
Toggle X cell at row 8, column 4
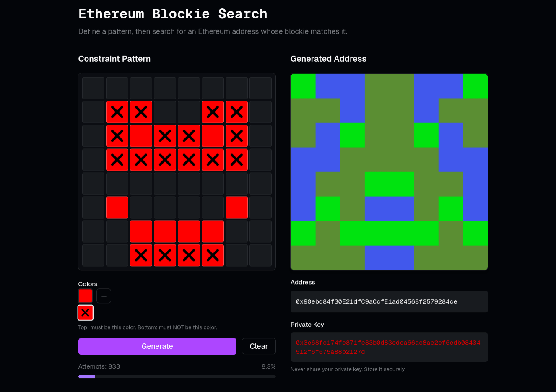pyautogui.click(x=165, y=255)
